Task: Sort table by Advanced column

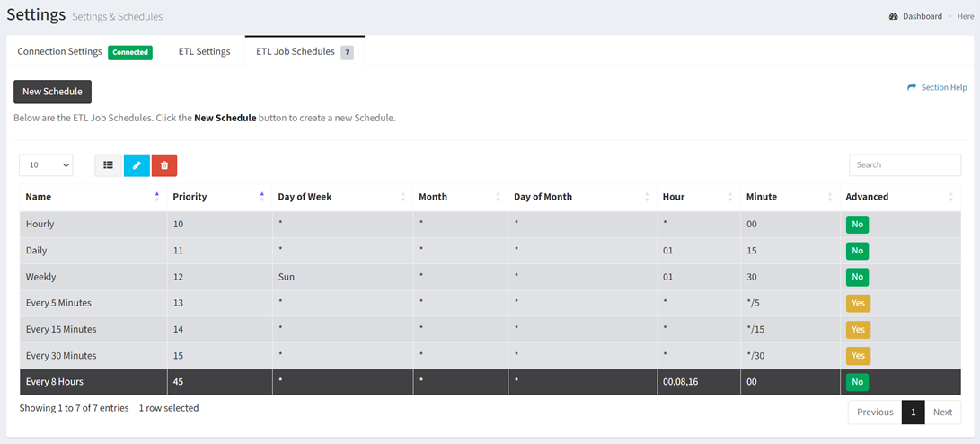Action: (x=950, y=196)
